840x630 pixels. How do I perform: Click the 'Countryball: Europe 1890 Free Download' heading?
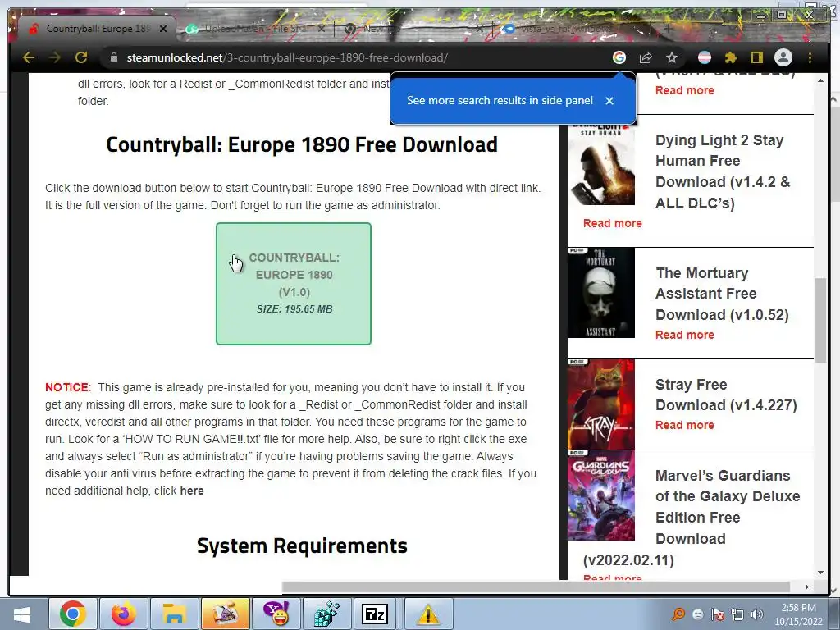point(302,144)
